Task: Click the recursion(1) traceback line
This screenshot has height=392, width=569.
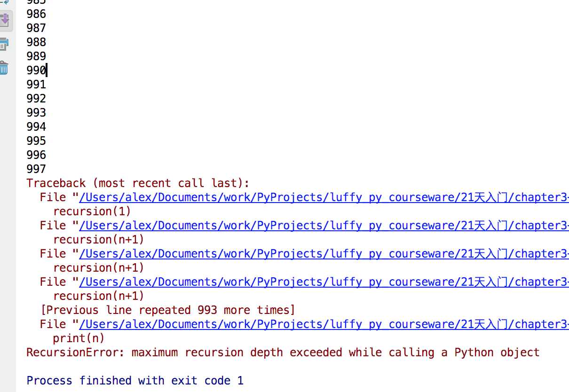Action: pyautogui.click(x=92, y=212)
